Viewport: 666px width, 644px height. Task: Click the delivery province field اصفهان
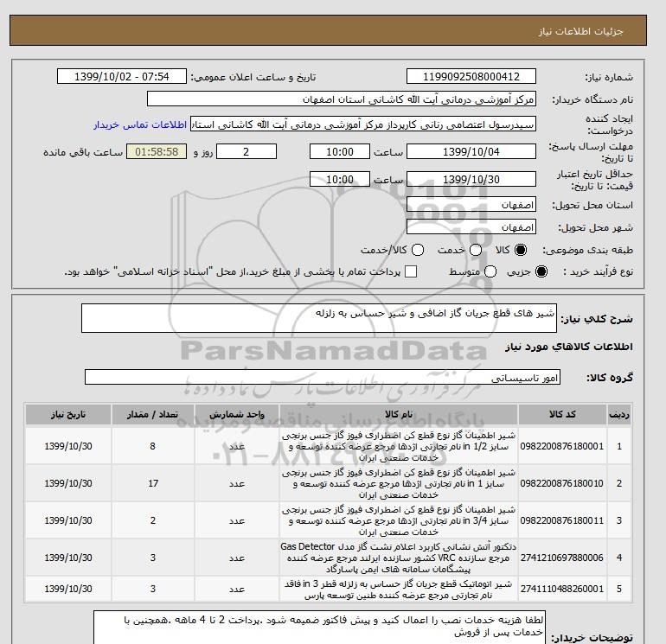[x=471, y=205]
